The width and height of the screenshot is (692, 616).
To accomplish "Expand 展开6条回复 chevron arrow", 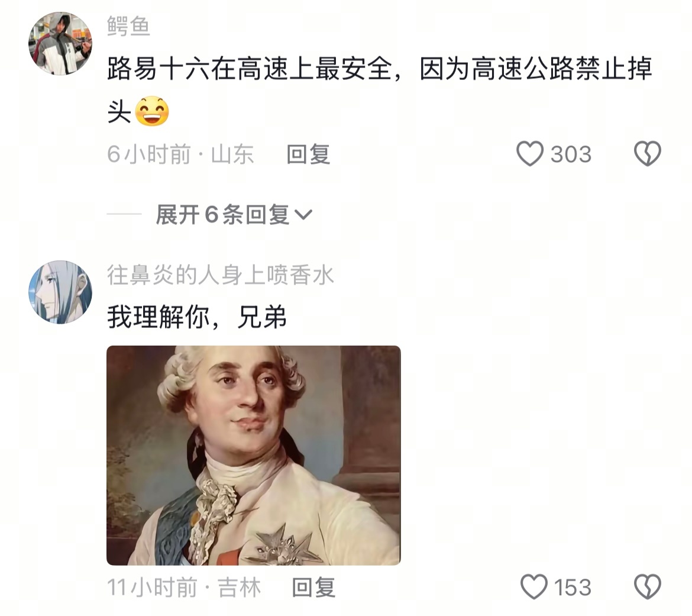I will (x=303, y=215).
